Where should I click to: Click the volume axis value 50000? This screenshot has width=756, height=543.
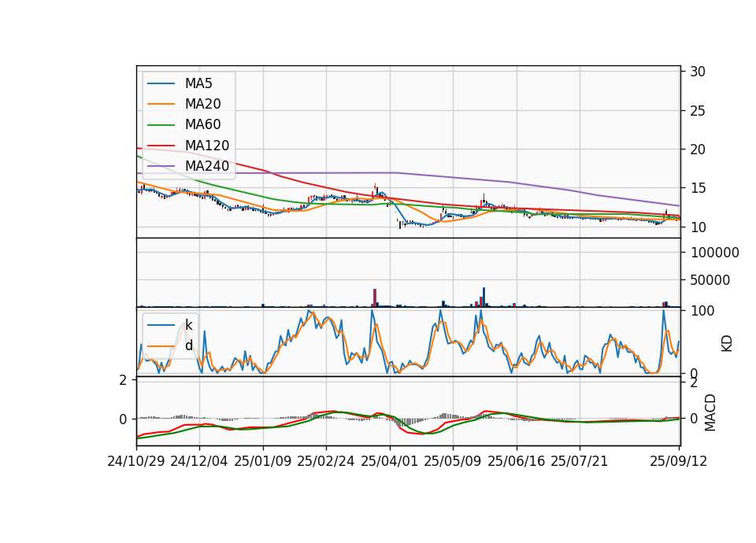[x=710, y=280]
